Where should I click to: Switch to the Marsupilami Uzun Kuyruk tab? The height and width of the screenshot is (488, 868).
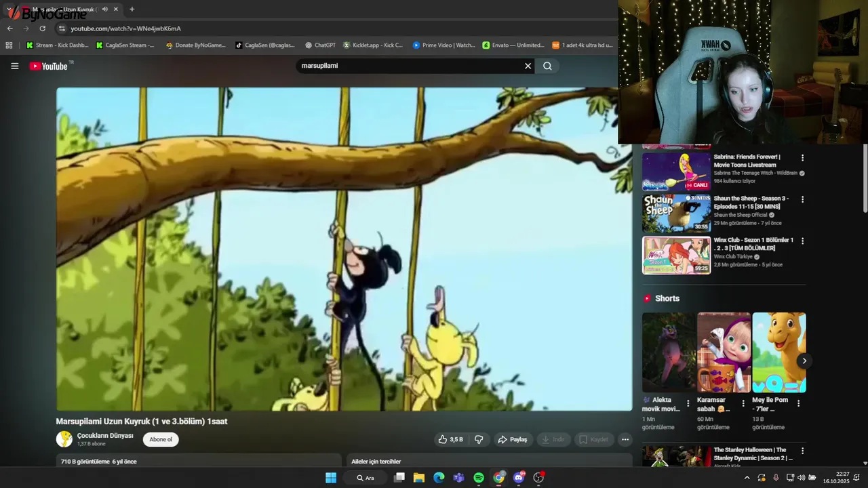(x=64, y=9)
